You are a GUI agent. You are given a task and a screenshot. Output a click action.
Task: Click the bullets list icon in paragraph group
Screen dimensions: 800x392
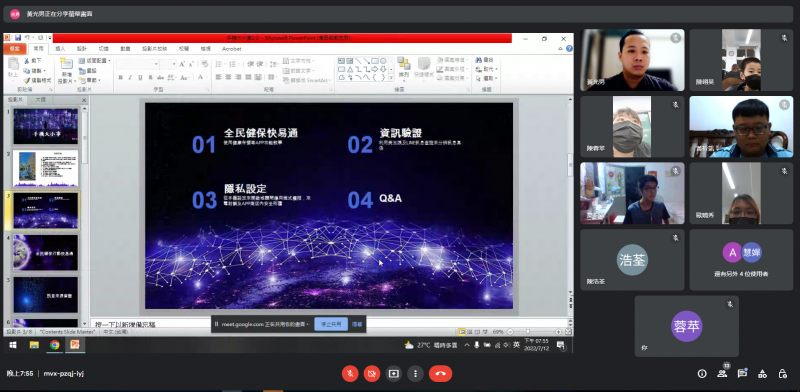tap(219, 64)
